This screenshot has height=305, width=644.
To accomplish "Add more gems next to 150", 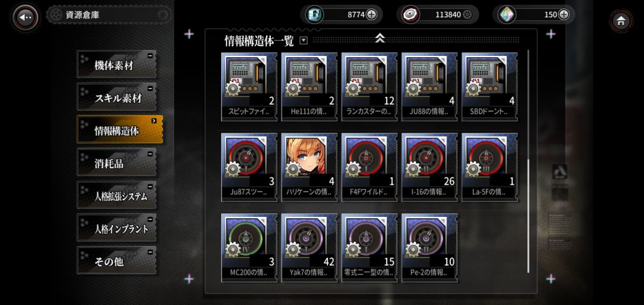I will [x=564, y=15].
